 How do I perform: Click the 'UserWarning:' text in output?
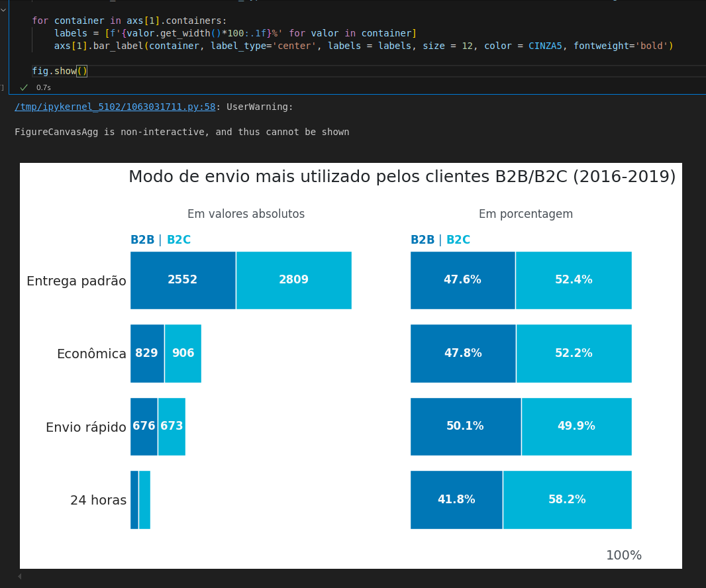(x=260, y=107)
